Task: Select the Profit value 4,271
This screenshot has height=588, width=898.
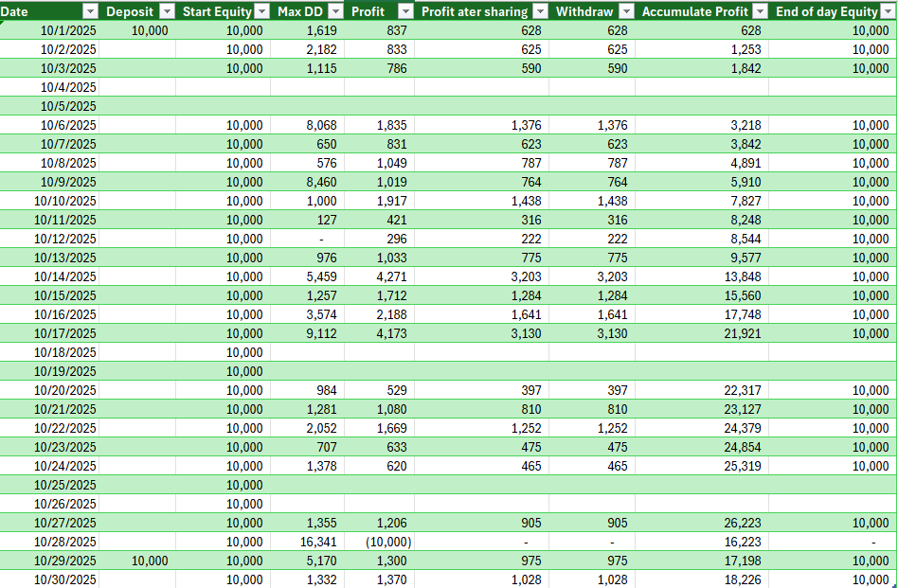Action: click(x=391, y=276)
